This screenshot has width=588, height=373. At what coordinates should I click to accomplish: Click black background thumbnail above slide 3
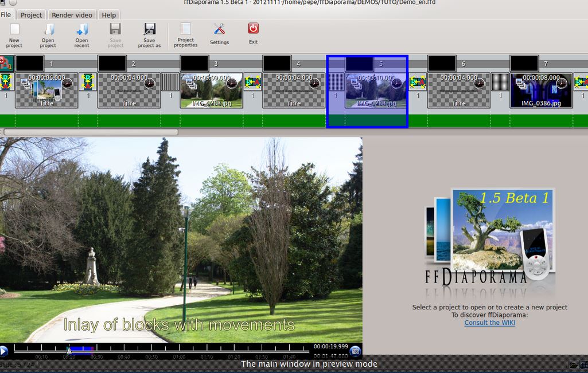click(x=194, y=63)
